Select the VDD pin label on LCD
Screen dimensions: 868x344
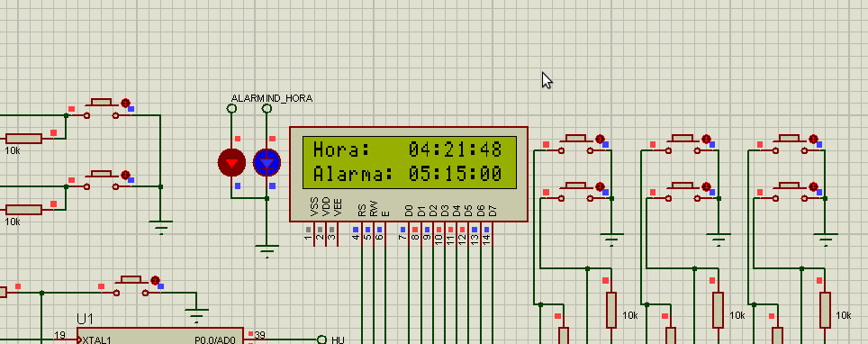(x=326, y=207)
